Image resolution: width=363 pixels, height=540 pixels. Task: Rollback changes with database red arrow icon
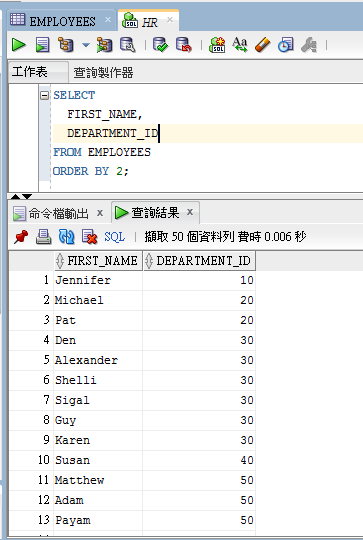tap(184, 45)
